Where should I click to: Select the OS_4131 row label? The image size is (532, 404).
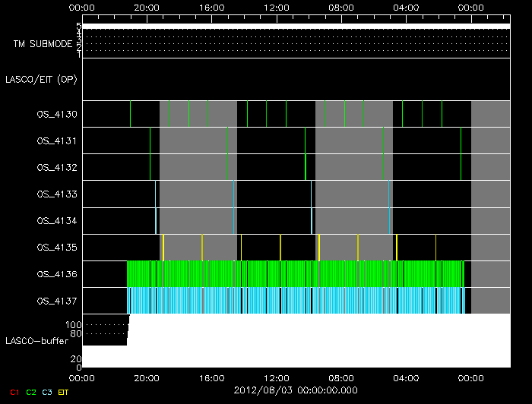pos(57,141)
